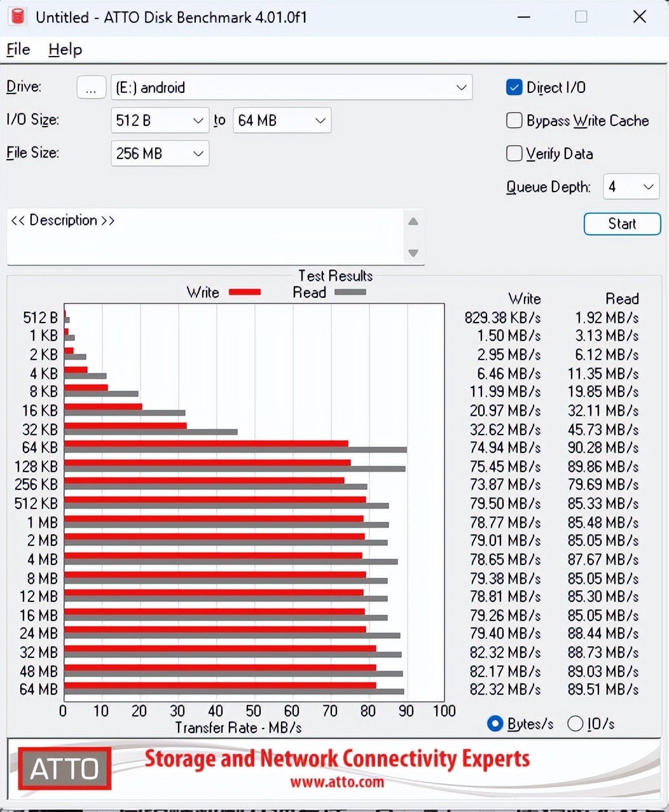Click the description scroll down arrow
This screenshot has width=669, height=812.
coord(413,253)
